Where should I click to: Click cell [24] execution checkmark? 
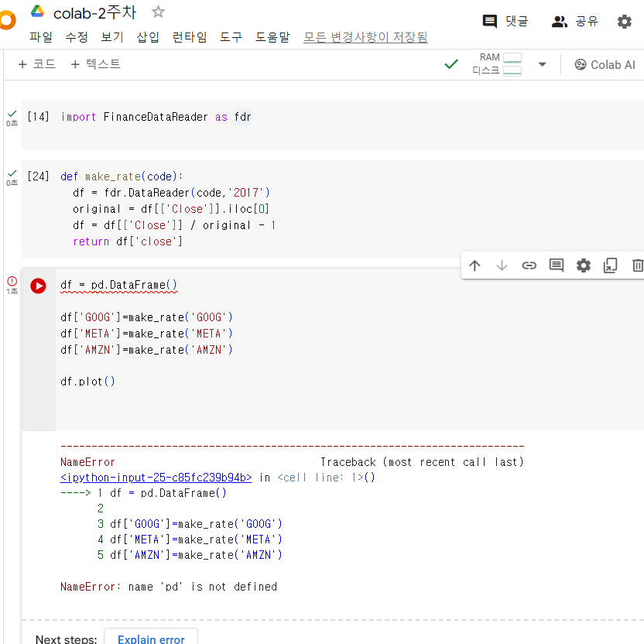click(12, 173)
